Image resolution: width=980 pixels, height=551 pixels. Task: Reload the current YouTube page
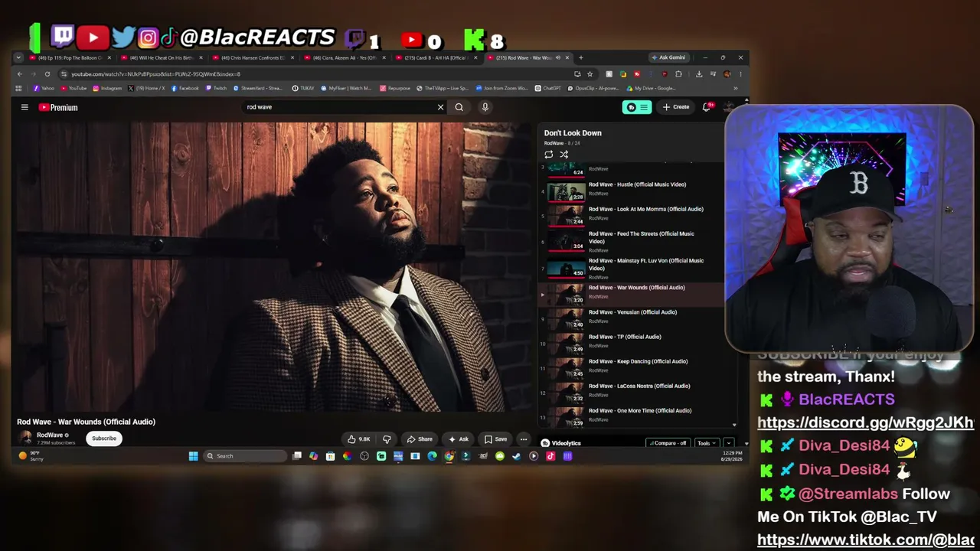pos(47,74)
